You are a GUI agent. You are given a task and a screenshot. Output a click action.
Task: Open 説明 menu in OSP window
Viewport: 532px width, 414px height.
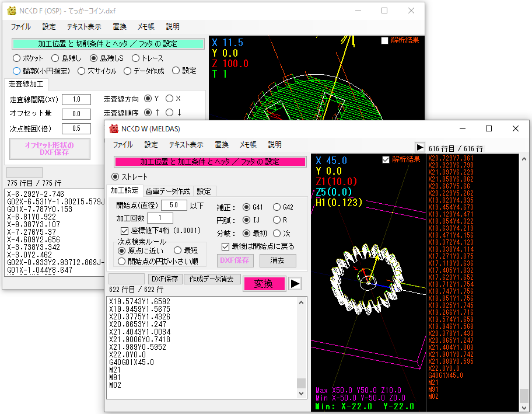click(173, 26)
